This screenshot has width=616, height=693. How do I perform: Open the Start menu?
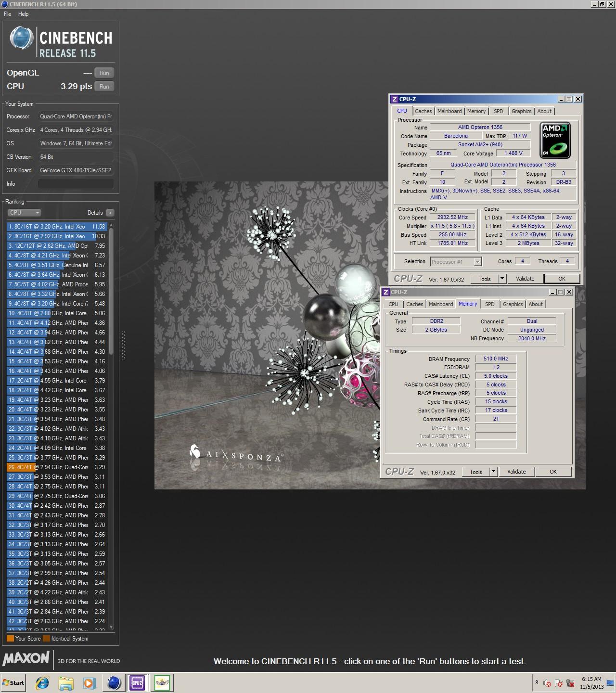[x=13, y=683]
